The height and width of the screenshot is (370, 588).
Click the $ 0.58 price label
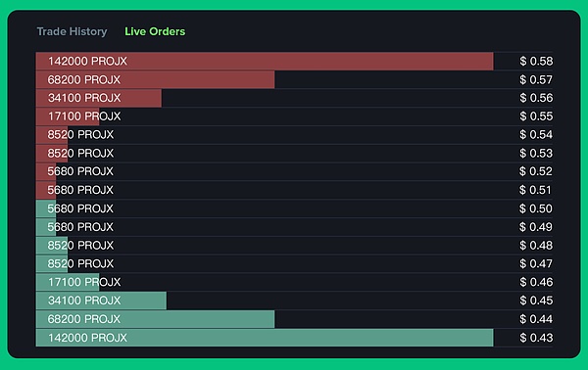536,61
